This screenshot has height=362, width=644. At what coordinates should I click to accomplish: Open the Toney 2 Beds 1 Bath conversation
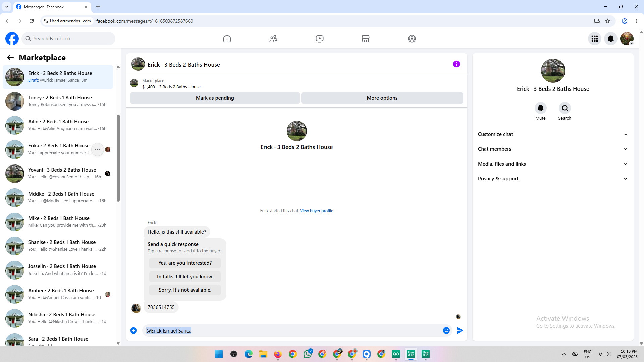(58, 101)
